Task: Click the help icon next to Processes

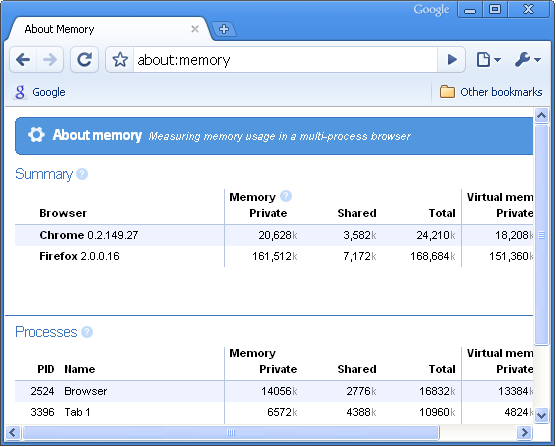Action: [87, 332]
